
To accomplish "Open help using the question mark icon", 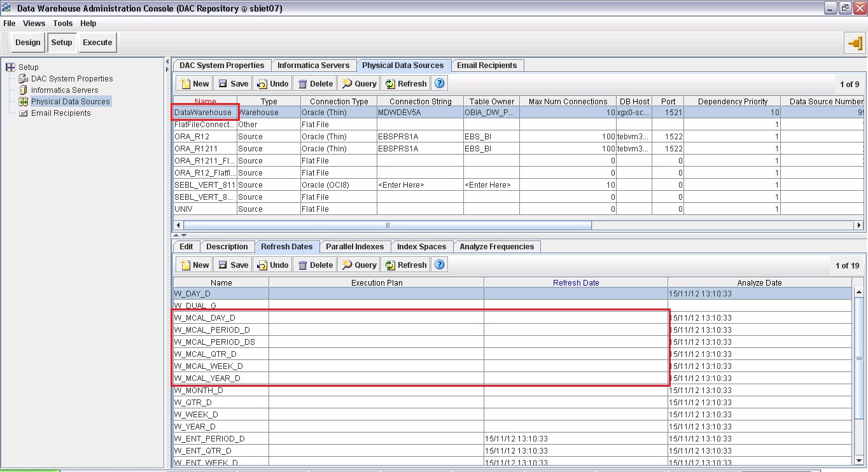I will pyautogui.click(x=439, y=83).
